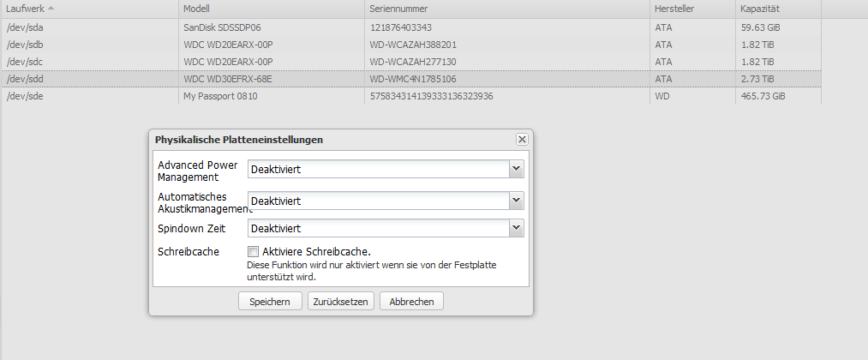Cancel with the Abbrechen button

coord(411,302)
